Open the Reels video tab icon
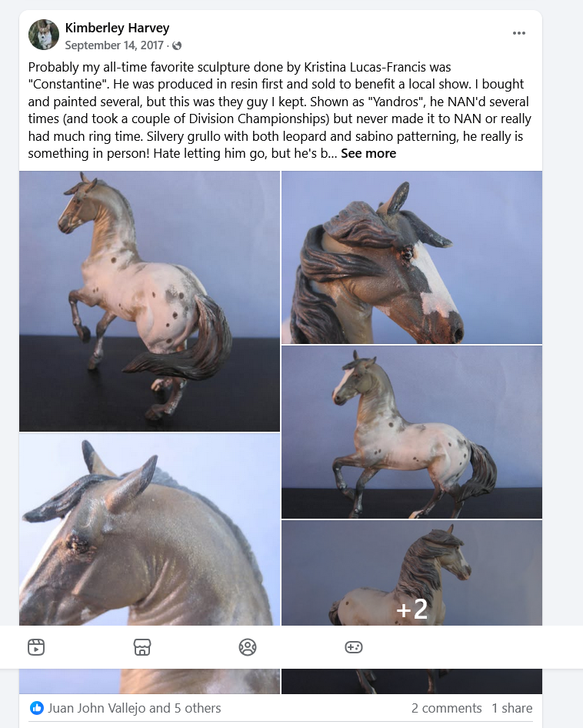The height and width of the screenshot is (728, 583). point(36,646)
